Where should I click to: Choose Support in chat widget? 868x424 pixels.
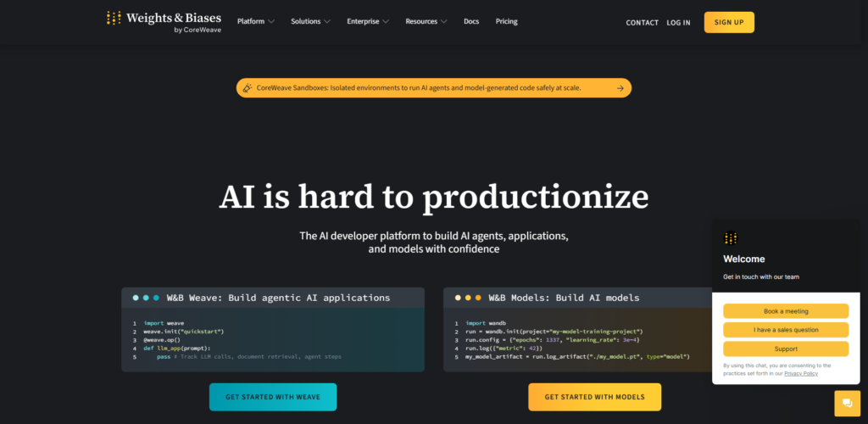point(786,349)
